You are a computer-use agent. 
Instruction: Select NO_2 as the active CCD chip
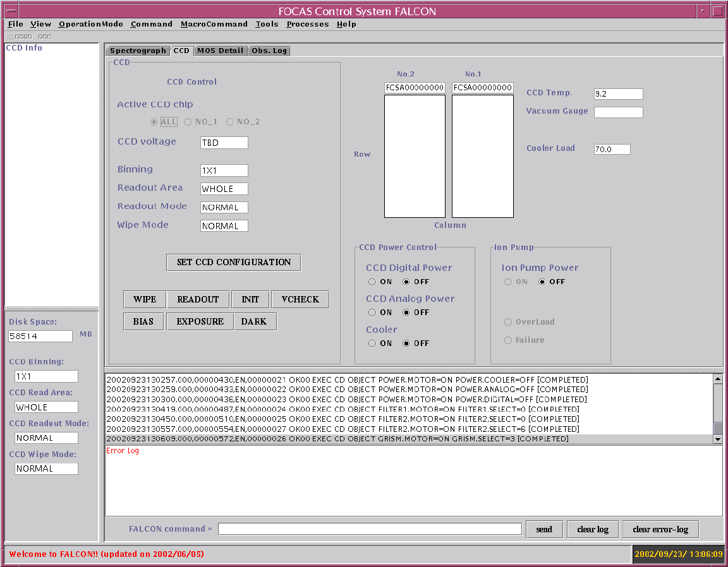(230, 121)
